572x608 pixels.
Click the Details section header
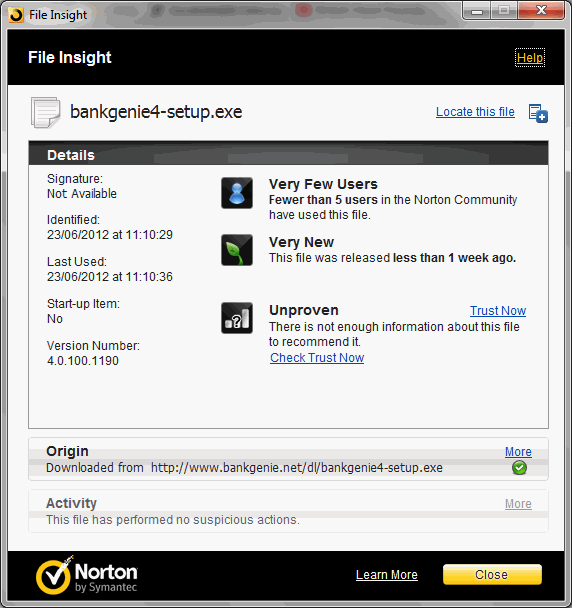pos(288,154)
